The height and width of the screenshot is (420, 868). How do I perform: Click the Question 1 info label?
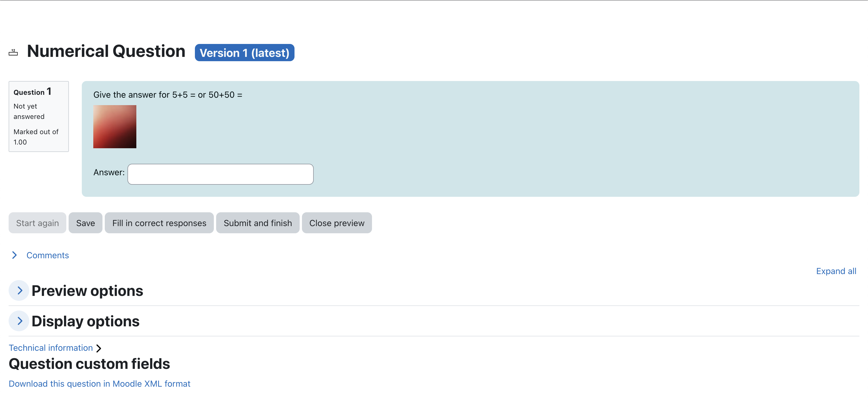[x=32, y=92]
